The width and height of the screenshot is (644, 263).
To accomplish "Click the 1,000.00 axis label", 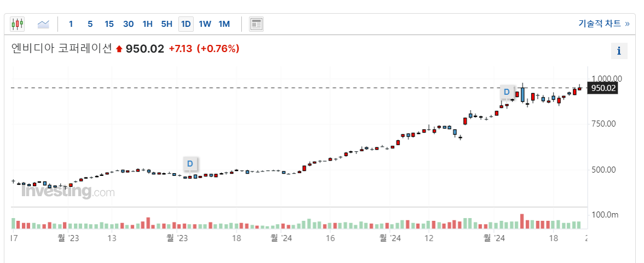I will [607, 78].
